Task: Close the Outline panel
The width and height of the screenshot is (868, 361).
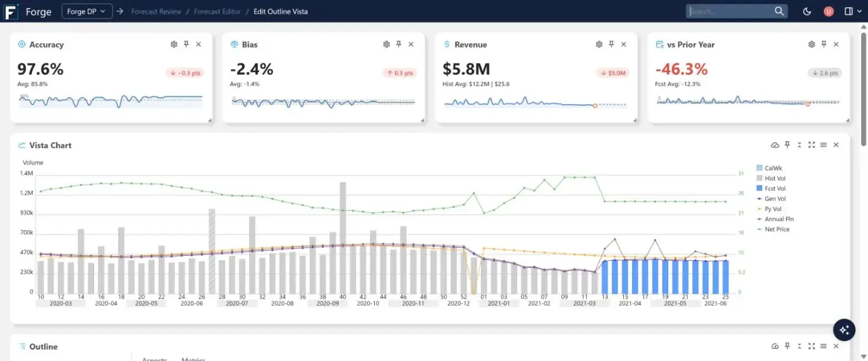Action: coord(836,346)
